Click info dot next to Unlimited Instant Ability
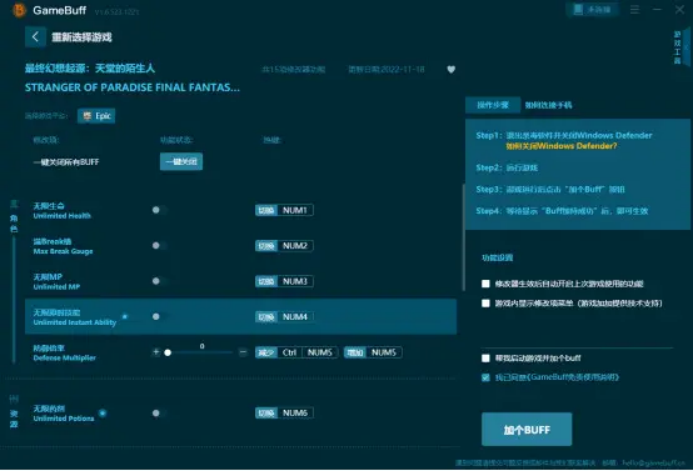The width and height of the screenshot is (693, 472). (125, 316)
